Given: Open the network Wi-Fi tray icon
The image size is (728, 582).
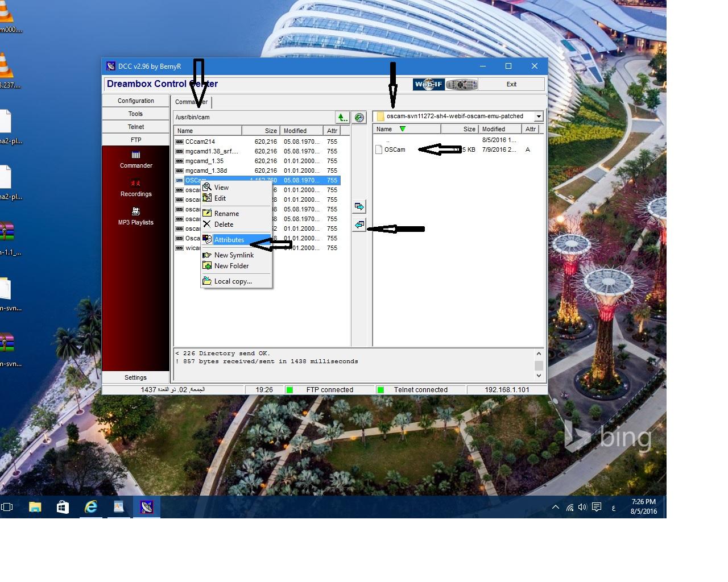Looking at the screenshot, I should click(x=569, y=507).
